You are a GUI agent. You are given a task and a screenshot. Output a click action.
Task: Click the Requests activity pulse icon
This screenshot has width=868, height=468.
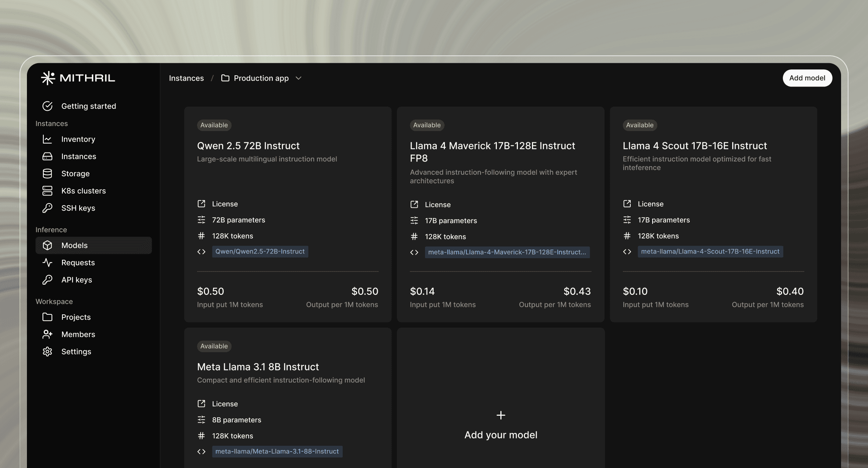[x=47, y=262]
